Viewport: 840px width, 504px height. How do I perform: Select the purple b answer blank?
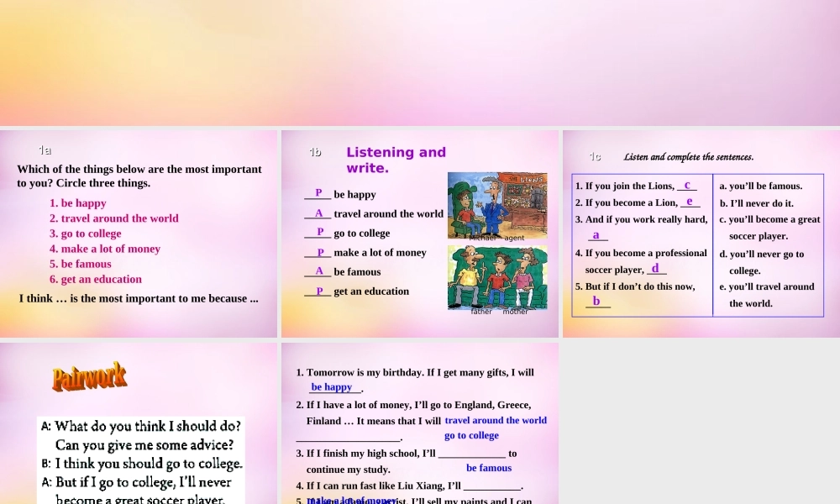pyautogui.click(x=596, y=301)
